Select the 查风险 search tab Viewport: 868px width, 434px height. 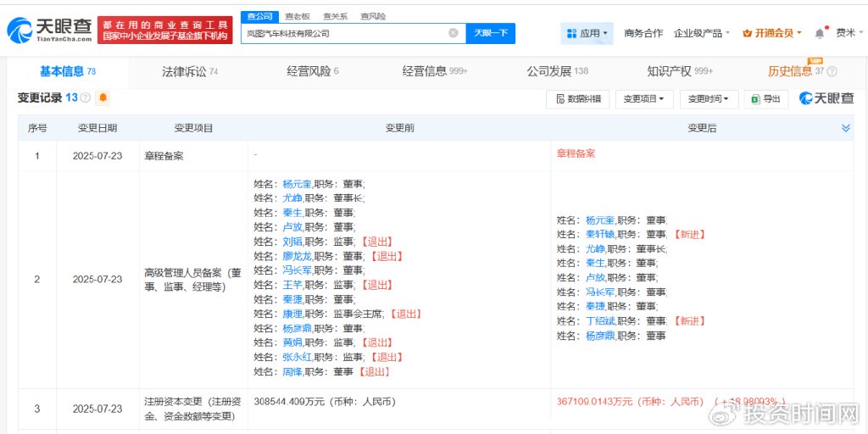pyautogui.click(x=373, y=16)
